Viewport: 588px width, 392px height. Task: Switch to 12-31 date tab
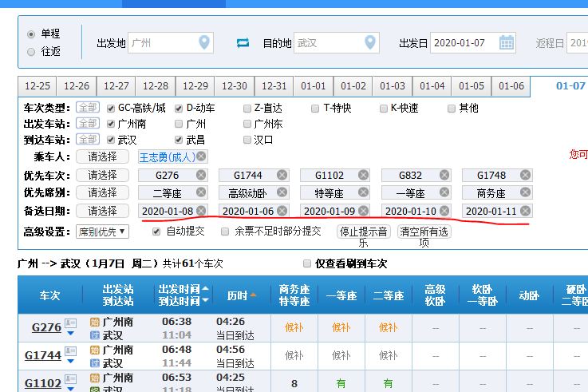274,86
